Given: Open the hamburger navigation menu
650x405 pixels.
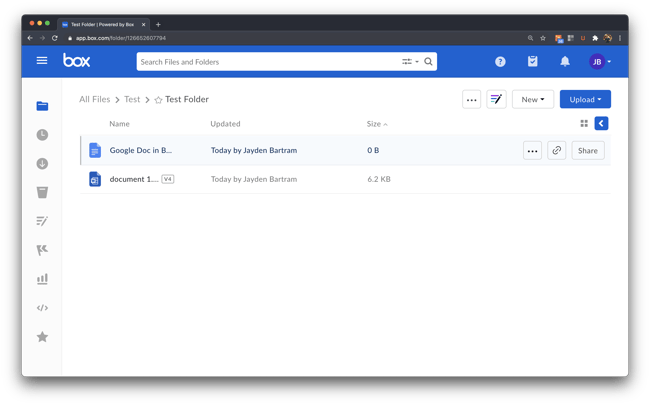Looking at the screenshot, I should [42, 61].
